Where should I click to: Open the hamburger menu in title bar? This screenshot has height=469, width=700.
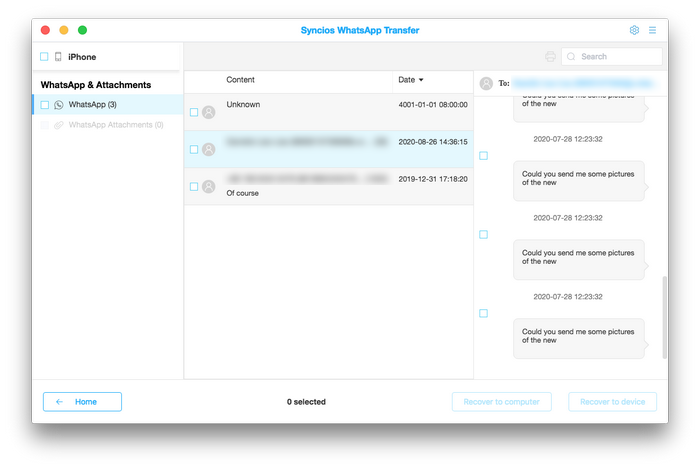click(x=653, y=30)
